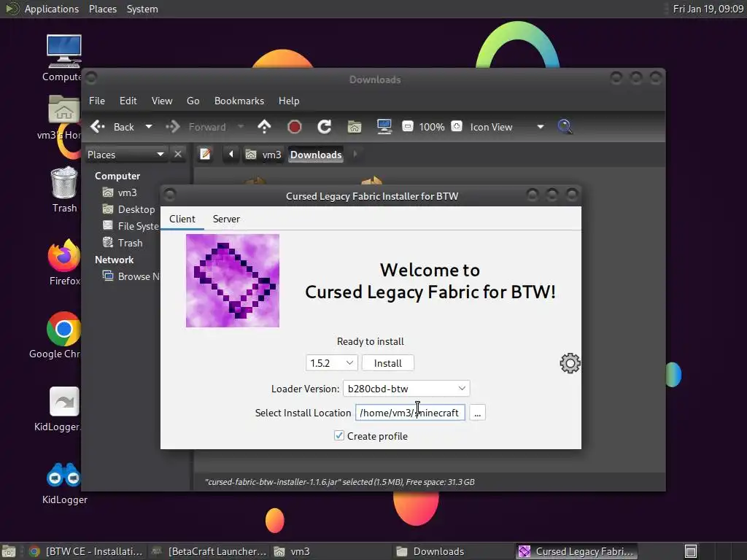Screen dimensions: 747x560
Task: Open the Places sidebar selector dropdown
Action: pyautogui.click(x=125, y=155)
